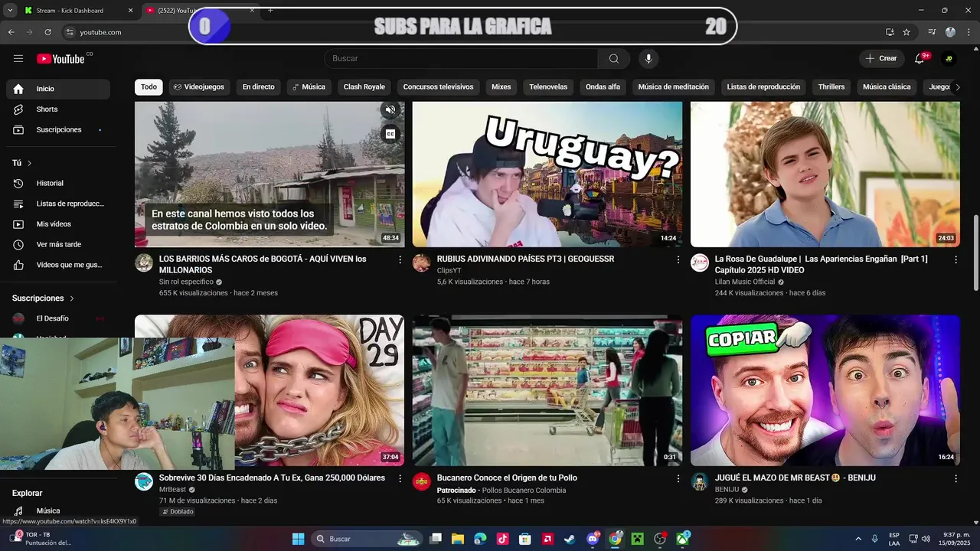Viewport: 980px width, 551px height.
Task: Expand the Tú section chevron
Action: click(x=30, y=163)
